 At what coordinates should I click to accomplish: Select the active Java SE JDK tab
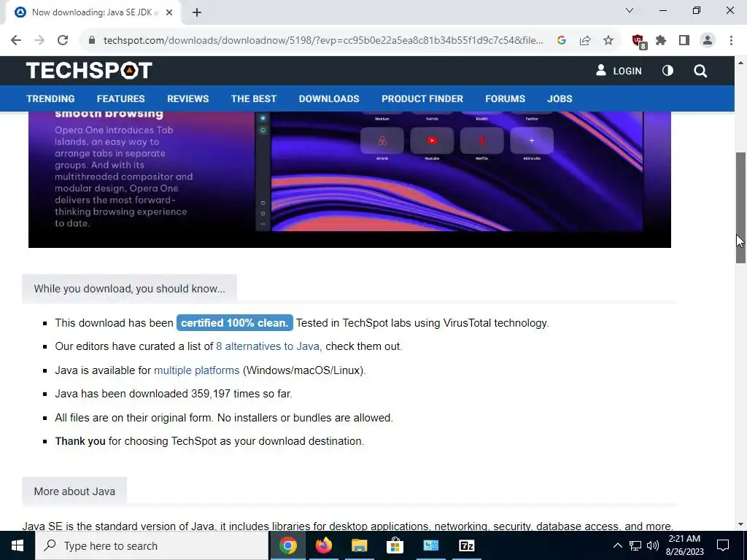click(94, 12)
